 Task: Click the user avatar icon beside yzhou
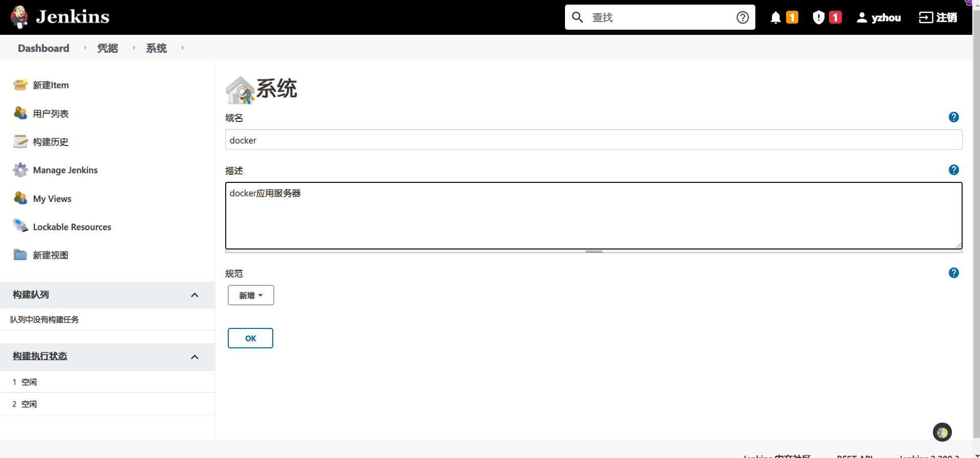pyautogui.click(x=862, y=17)
